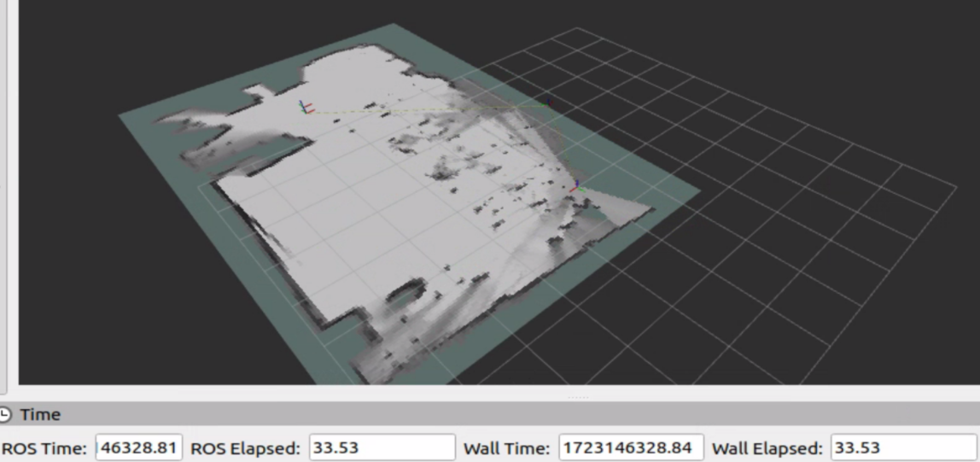This screenshot has height=462, width=980.
Task: Click the Wall Time value field
Action: 631,447
